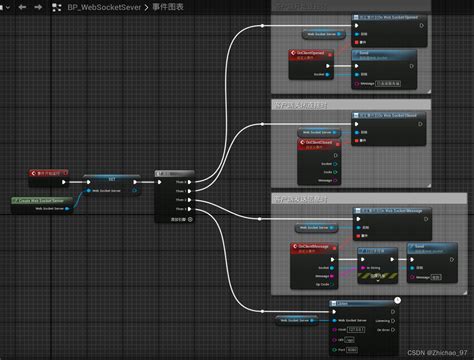Click Bind On Web Socket Closed exec input
This screenshot has height=360, width=474.
coord(357,124)
